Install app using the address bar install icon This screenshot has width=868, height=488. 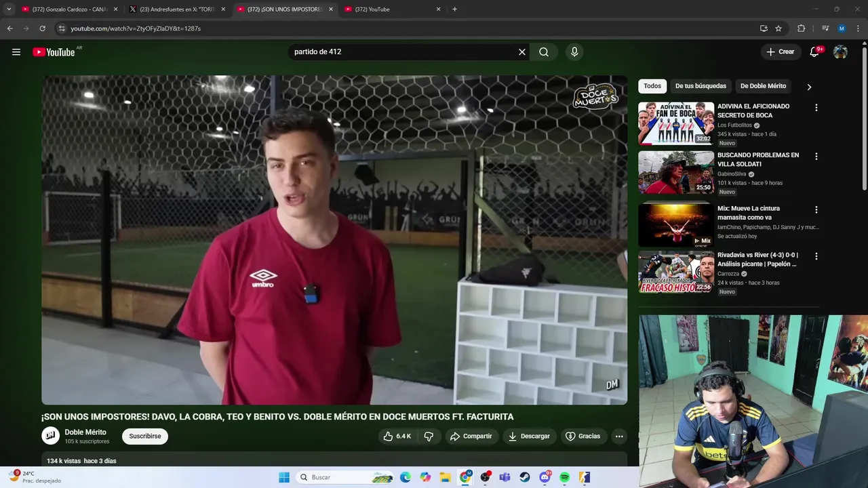[x=764, y=28]
